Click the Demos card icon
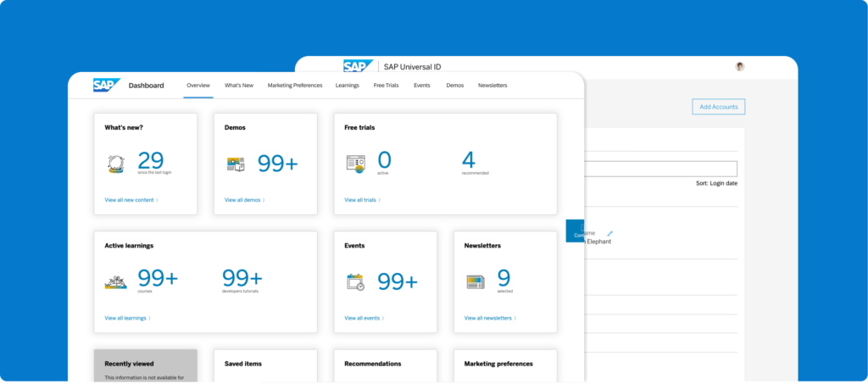868x384 pixels. point(236,164)
